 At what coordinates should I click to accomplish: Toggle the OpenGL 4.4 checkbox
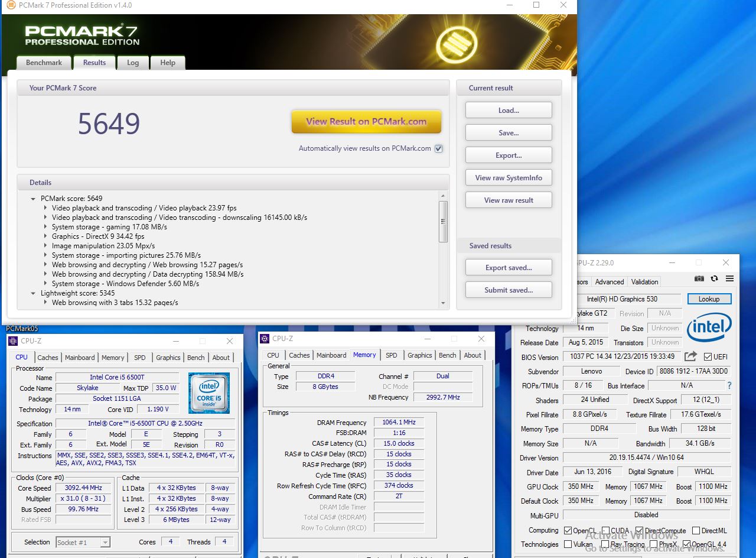pos(686,544)
